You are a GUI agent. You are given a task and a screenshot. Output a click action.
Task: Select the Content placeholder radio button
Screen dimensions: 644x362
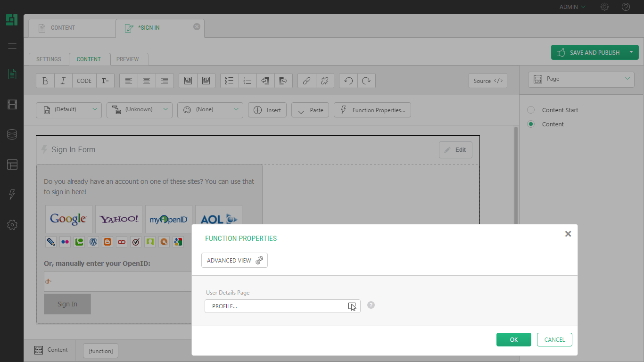pos(531,124)
